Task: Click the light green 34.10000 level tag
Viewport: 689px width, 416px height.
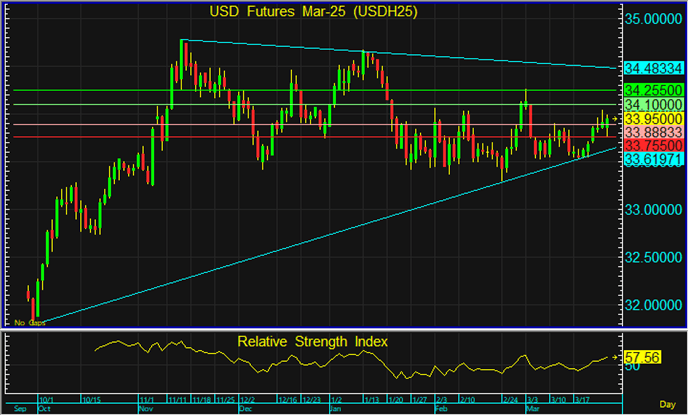Action: [x=653, y=104]
